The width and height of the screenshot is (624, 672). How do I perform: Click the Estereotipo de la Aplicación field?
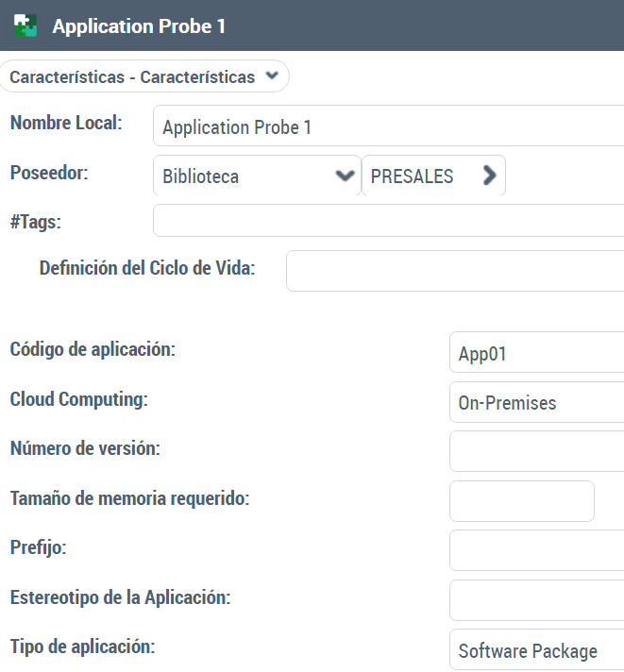(536, 600)
